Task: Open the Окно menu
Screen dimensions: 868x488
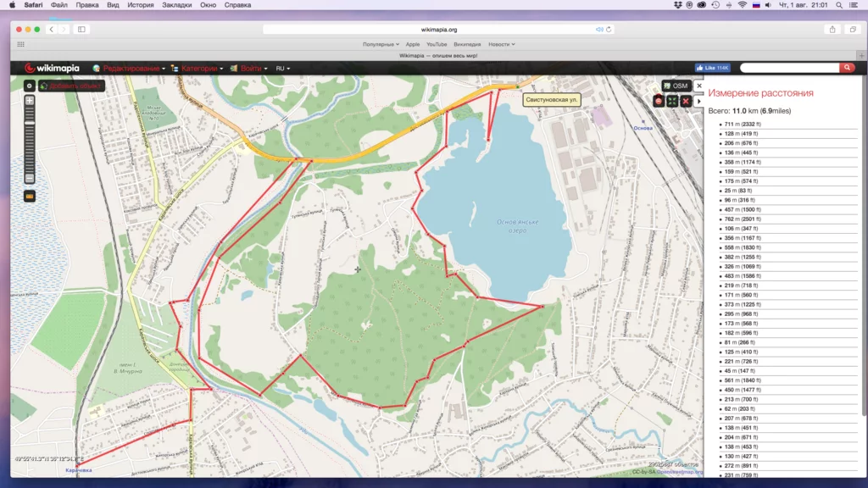Action: [x=209, y=5]
